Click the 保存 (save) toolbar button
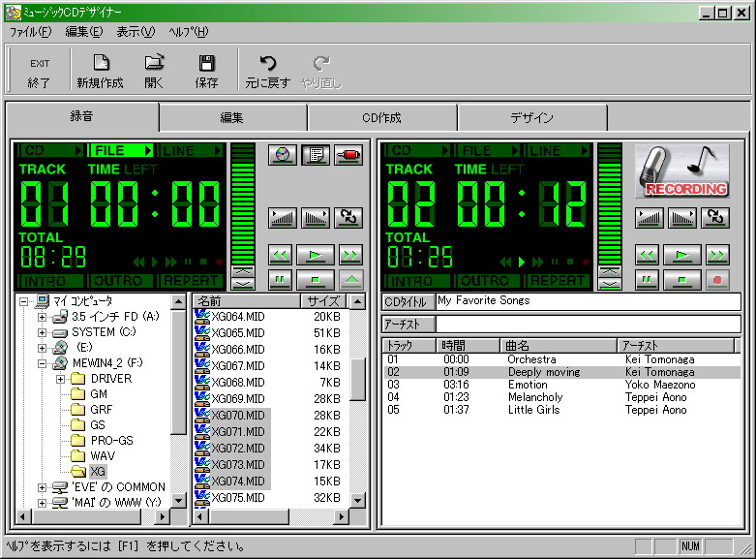This screenshot has height=559, width=756. coord(206,71)
